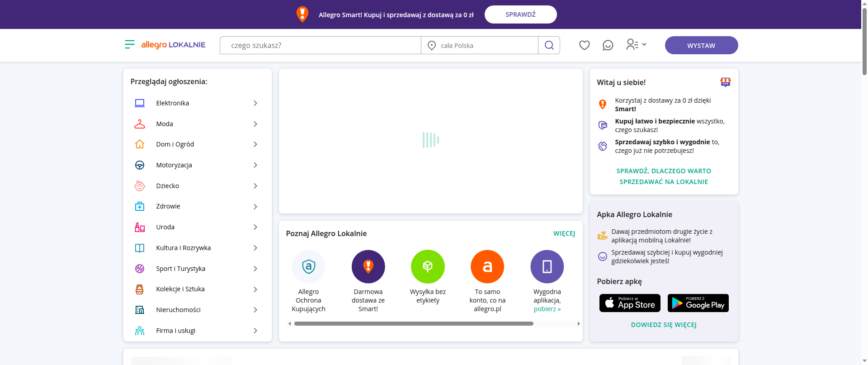The height and width of the screenshot is (365, 868).
Task: Click the Google Play download badge
Action: coord(698,303)
